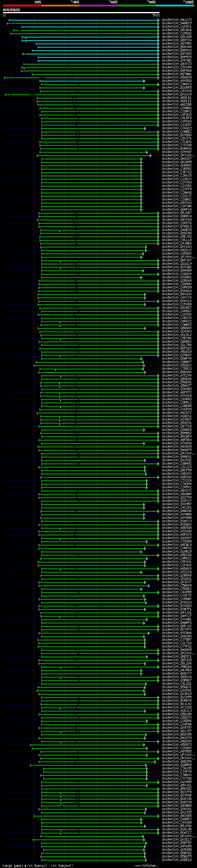Select the UniRef100_Q5D188 label

[177, 714]
